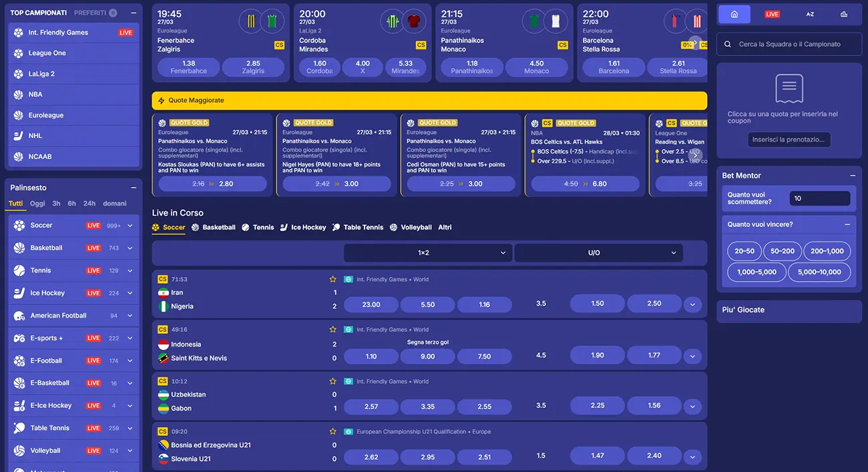
Task: Click the Ice Hockey icon in Palinsesto
Action: point(19,293)
